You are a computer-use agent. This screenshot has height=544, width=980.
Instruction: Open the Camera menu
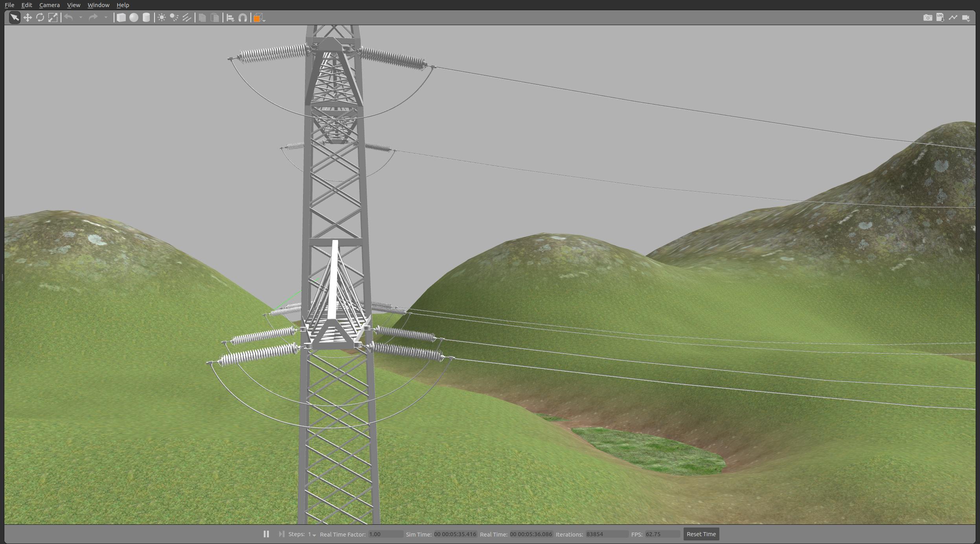50,5
